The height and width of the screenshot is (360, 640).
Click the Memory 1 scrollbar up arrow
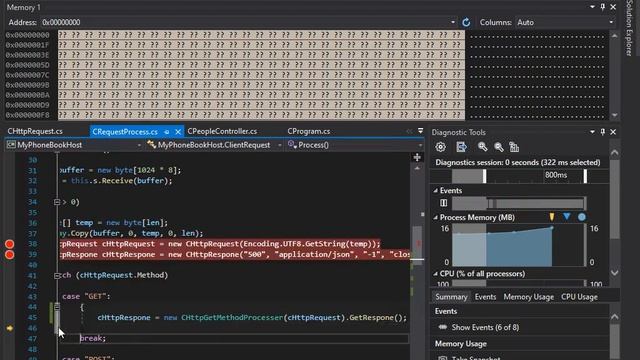tap(615, 36)
